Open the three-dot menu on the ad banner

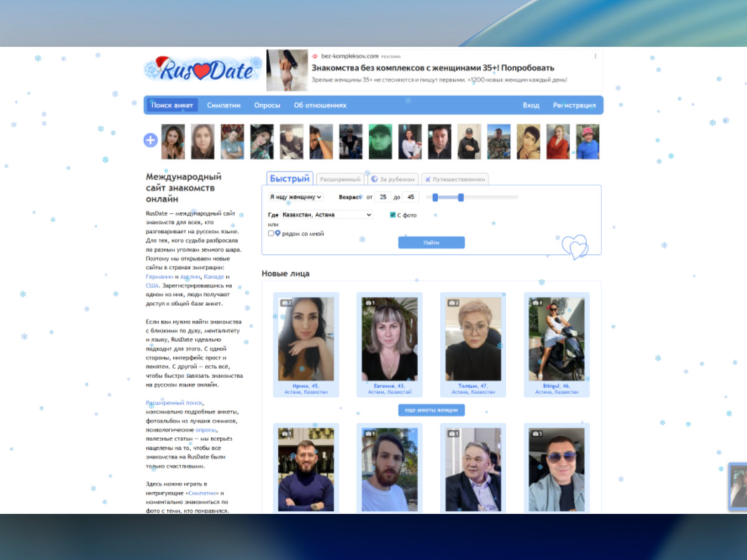coord(595,56)
